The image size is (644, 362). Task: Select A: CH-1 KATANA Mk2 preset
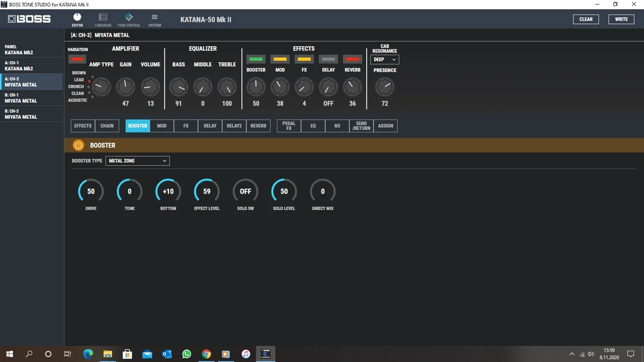point(32,66)
